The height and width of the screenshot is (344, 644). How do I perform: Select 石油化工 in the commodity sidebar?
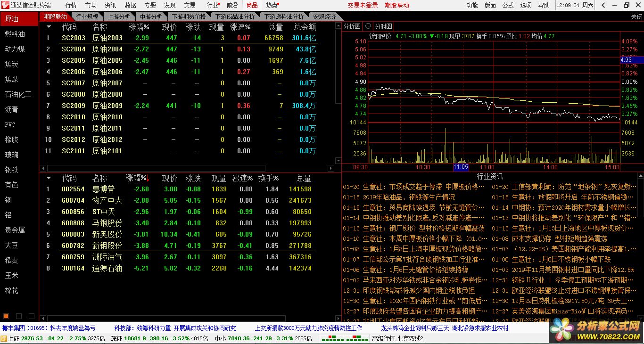point(18,94)
